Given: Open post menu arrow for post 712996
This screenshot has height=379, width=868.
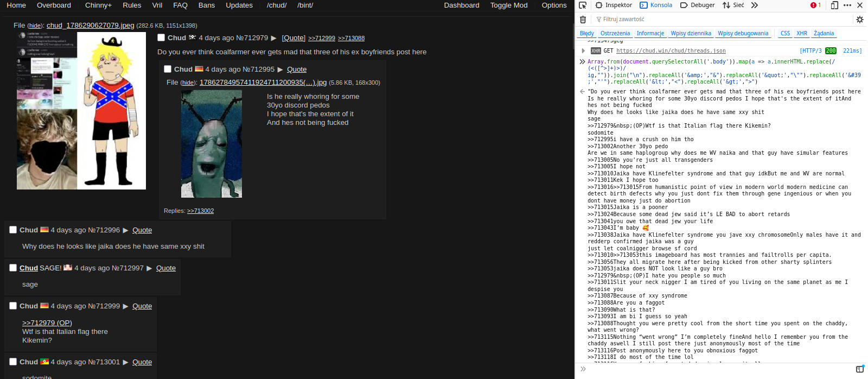Looking at the screenshot, I should [126, 230].
